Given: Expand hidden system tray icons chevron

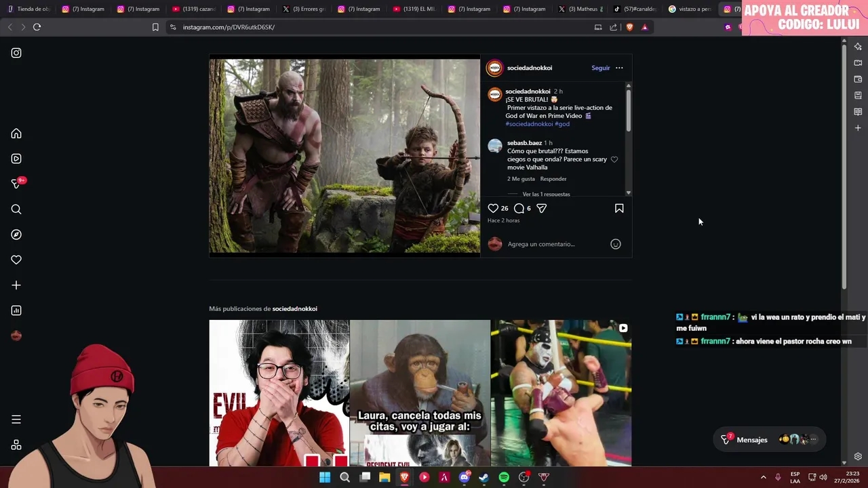Looking at the screenshot, I should tap(763, 477).
